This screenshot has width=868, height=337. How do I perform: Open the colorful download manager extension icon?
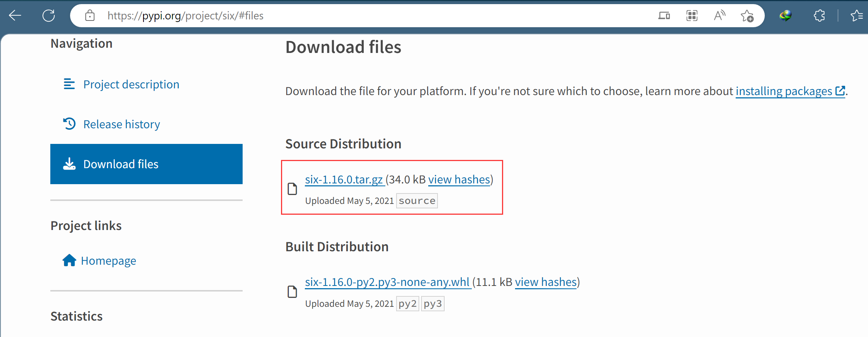point(786,16)
